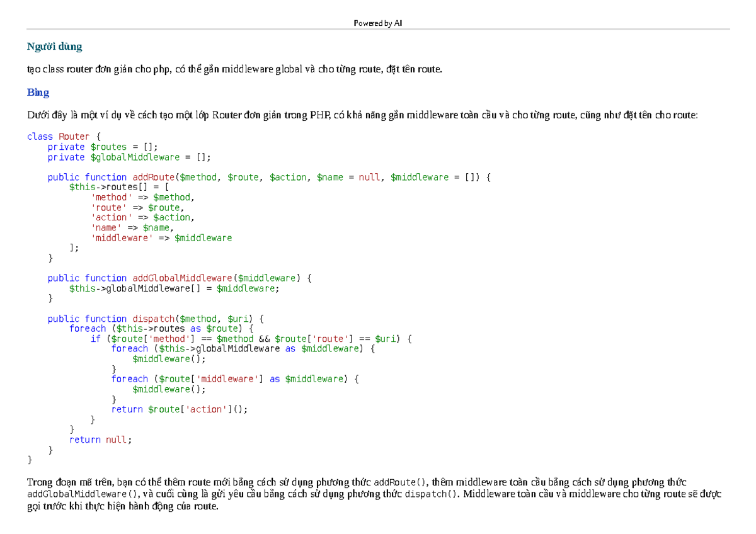Click the "if ($route['method'] == $method" condition line
Screen dimensions: 756x534
pos(251,339)
